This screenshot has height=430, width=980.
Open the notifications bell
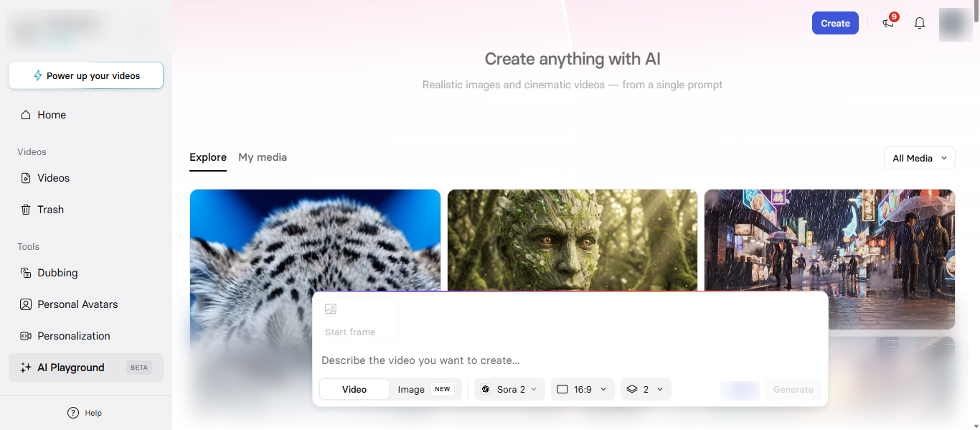pos(920,23)
